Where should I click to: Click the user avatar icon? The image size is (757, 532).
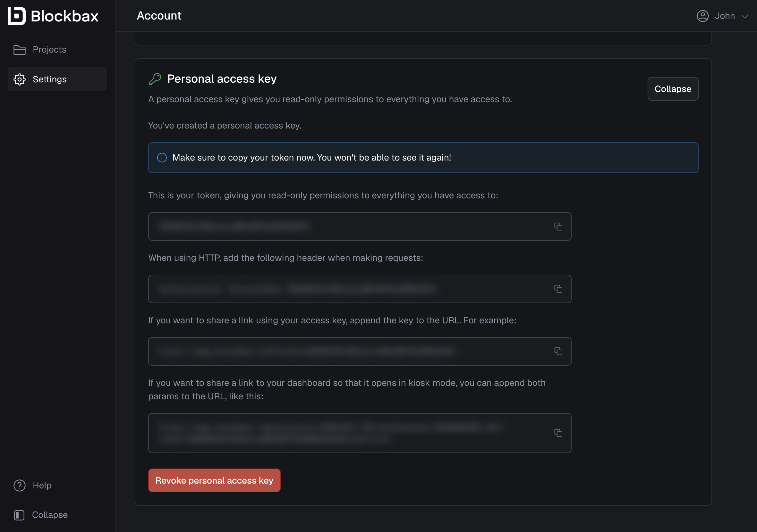[702, 16]
